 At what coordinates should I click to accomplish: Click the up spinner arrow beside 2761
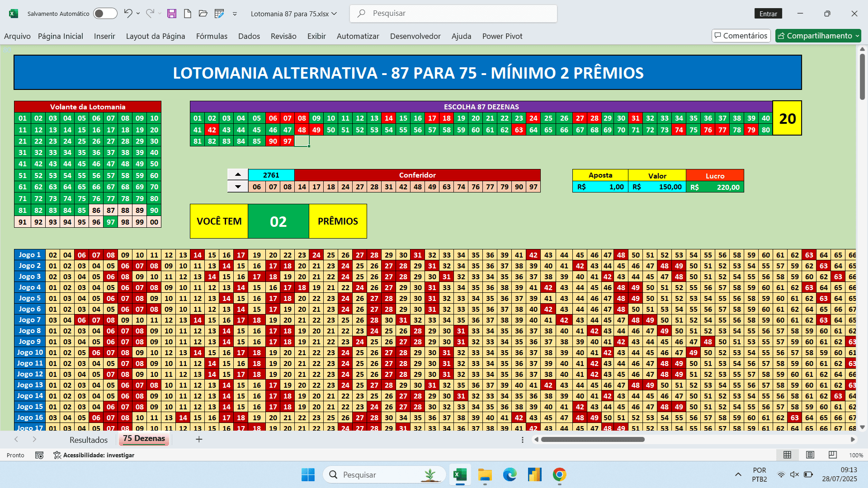coord(238,174)
